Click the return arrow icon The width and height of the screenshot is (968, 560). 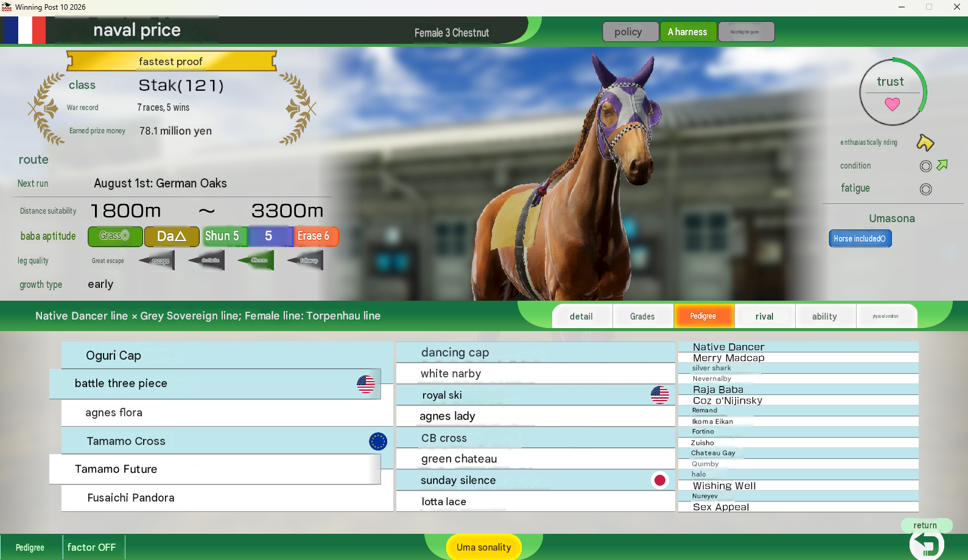[x=927, y=545]
